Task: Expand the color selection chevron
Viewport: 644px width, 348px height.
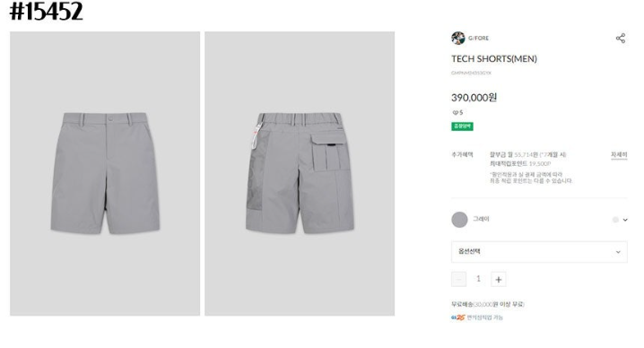Action: [x=625, y=220]
